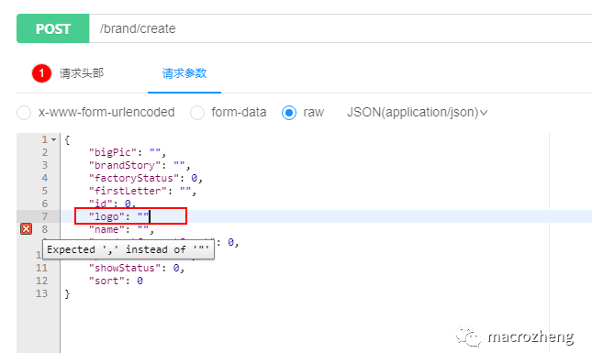
Task: Click the "factoryStatus" key text
Action: coord(134,178)
